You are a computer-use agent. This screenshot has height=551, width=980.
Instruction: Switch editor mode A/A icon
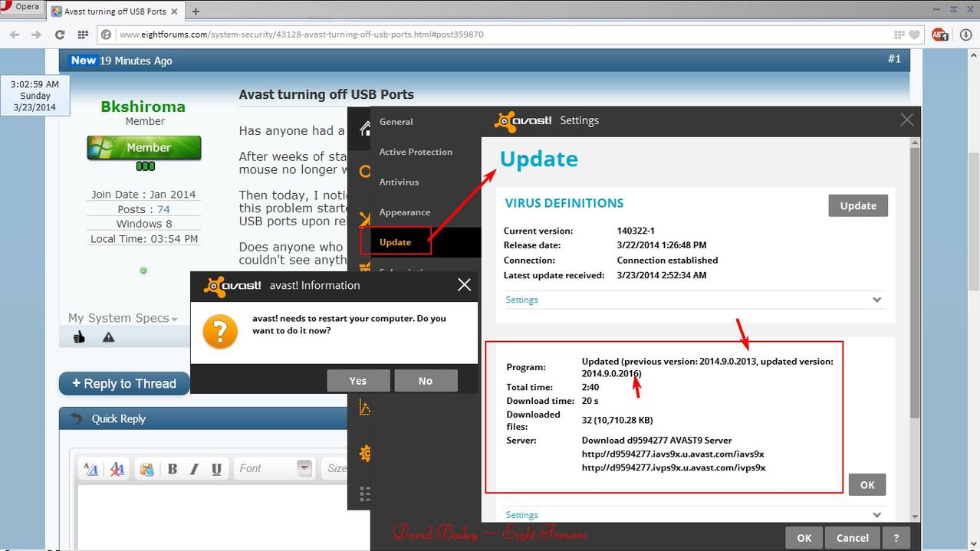[90, 469]
